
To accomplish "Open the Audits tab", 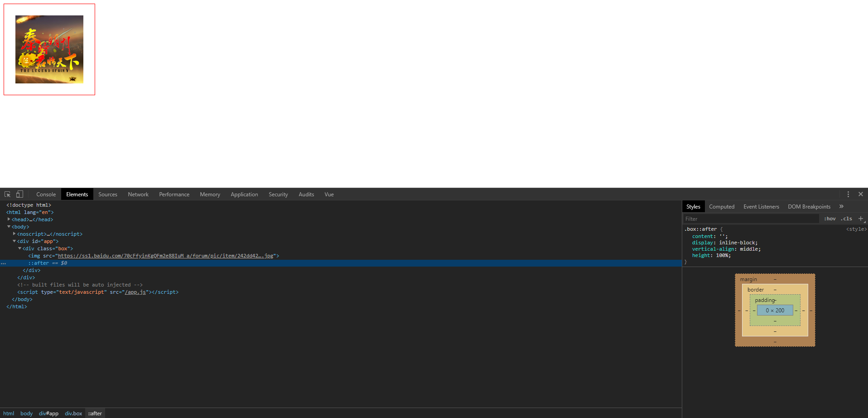I will [306, 194].
